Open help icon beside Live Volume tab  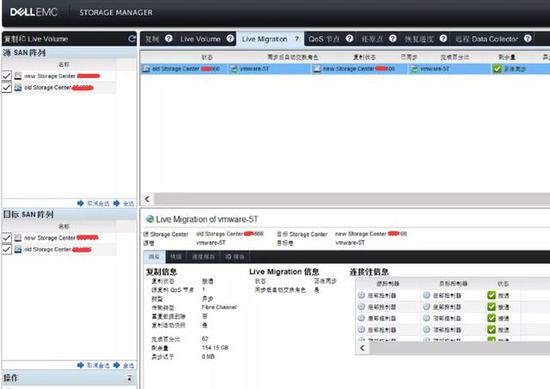pyautogui.click(x=230, y=39)
